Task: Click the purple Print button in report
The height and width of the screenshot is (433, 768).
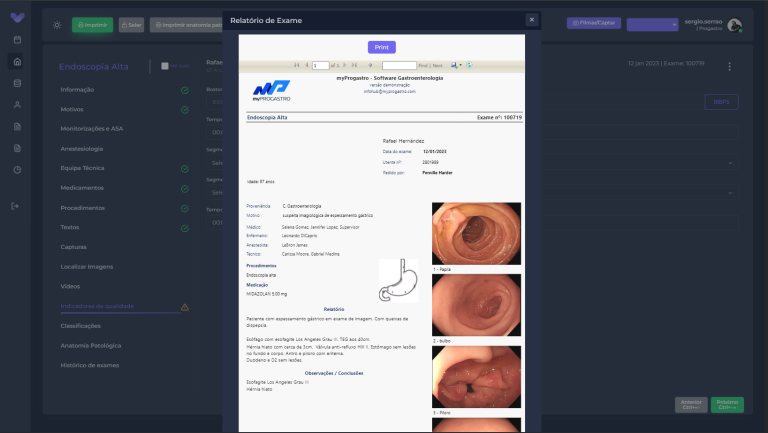Action: click(x=382, y=47)
